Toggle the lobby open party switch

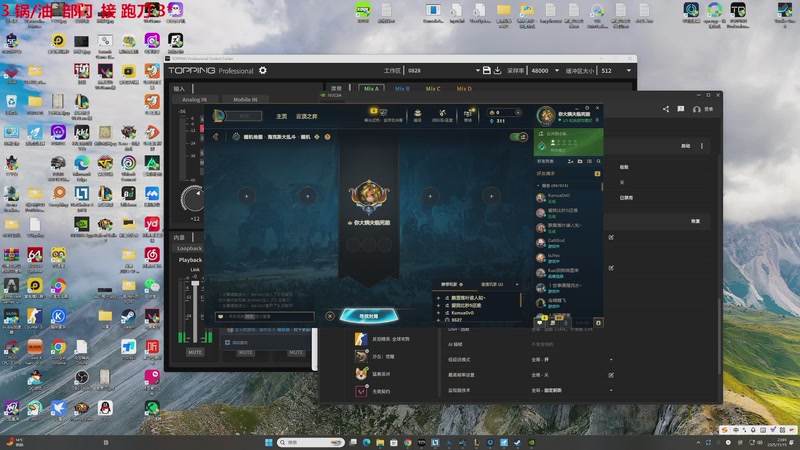pos(519,137)
